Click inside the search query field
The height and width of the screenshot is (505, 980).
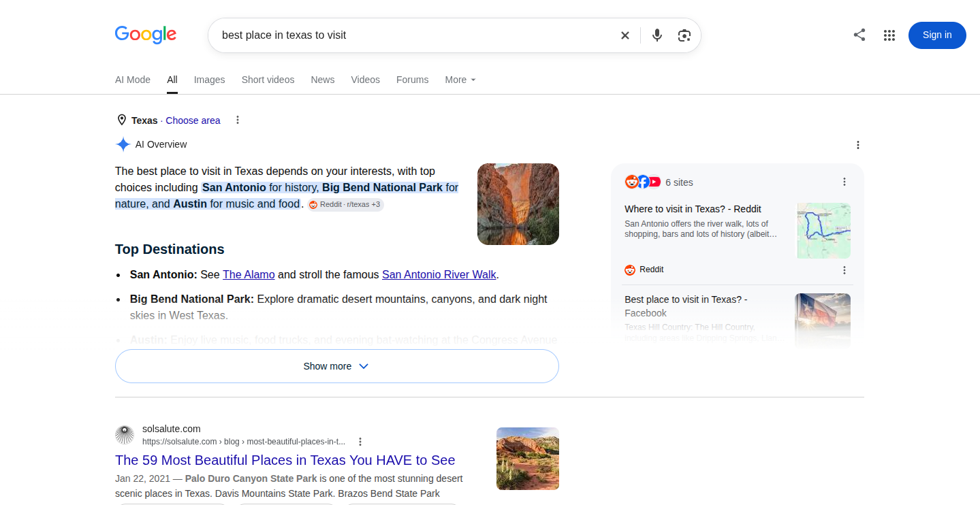coord(414,35)
